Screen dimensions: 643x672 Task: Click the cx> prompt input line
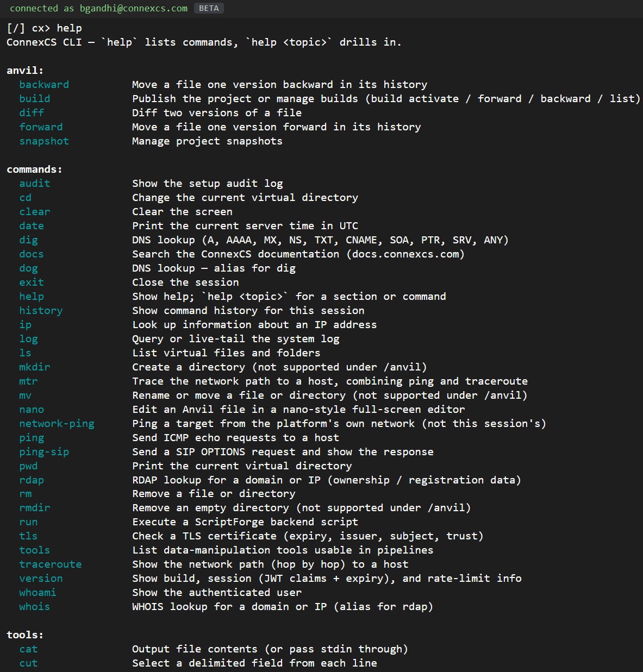click(x=45, y=28)
